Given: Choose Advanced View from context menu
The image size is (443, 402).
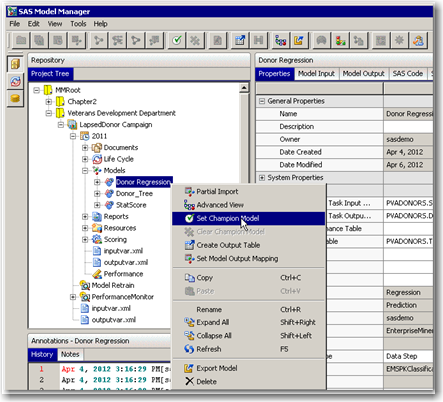Looking at the screenshot, I should click(x=248, y=205).
